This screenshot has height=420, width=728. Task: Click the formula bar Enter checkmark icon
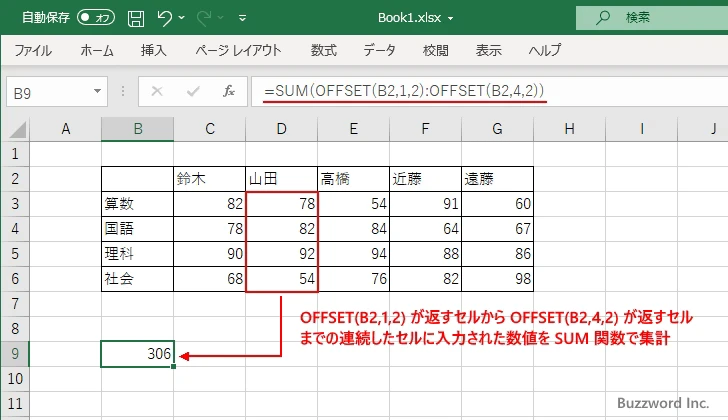click(x=193, y=91)
